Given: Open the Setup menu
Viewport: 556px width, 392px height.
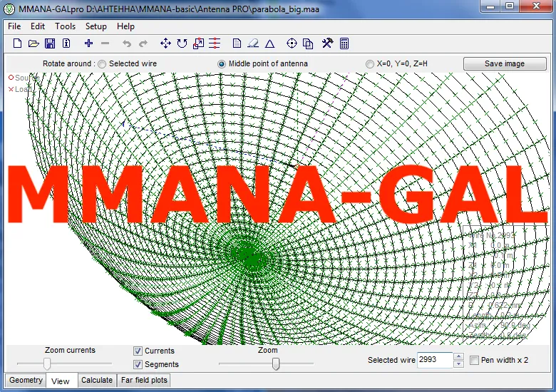Looking at the screenshot, I should [x=96, y=26].
